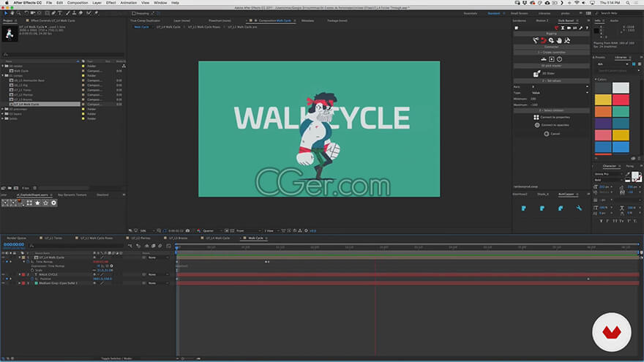Toggle Position stopwatch of WALK CYCLE layer
The image size is (644, 362).
tap(32, 279)
